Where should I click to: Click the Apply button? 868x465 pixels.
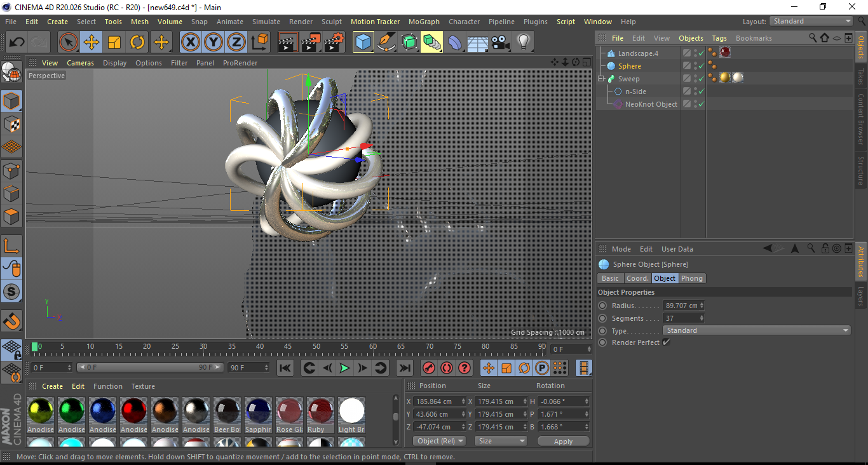coord(563,441)
